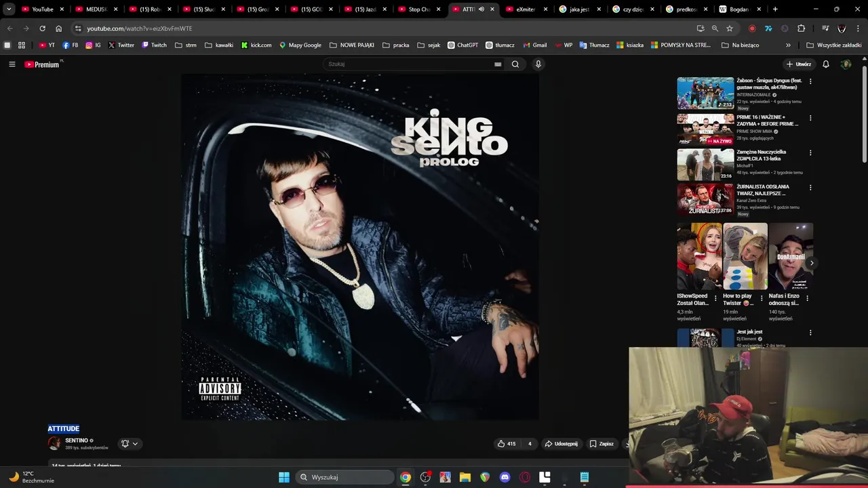Viewport: 868px width, 488px height.
Task: Show hidden bookmarks with chevron overflow
Action: [x=788, y=45]
